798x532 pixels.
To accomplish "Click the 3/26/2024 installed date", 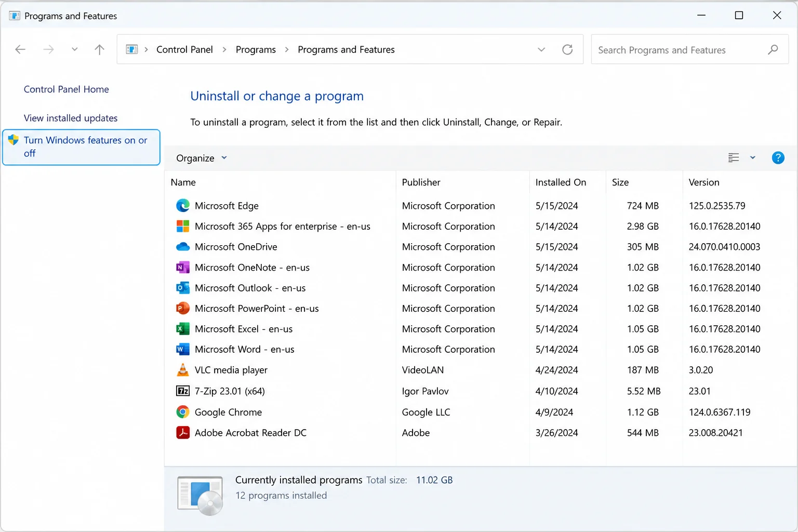I will [556, 433].
